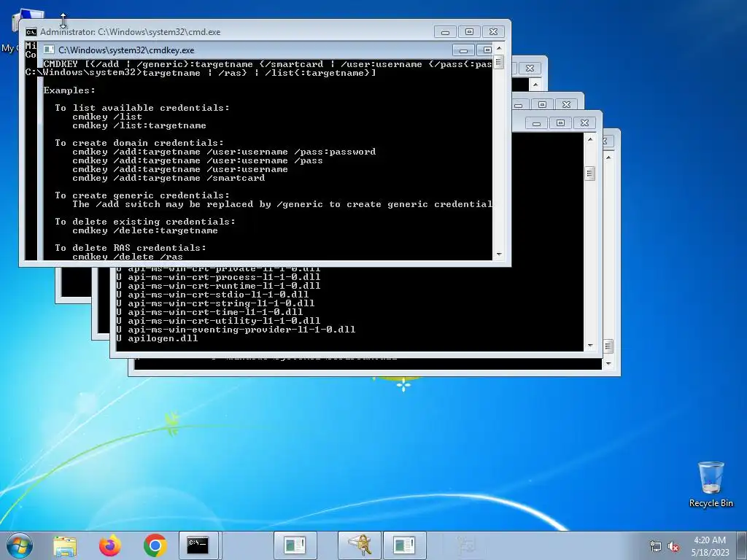
Task: Maximize the Administrator cmd.exe window
Action: tap(469, 32)
